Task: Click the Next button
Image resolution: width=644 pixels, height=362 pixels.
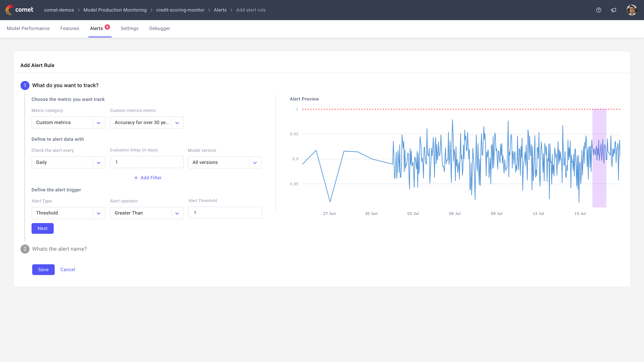Action: (x=42, y=228)
